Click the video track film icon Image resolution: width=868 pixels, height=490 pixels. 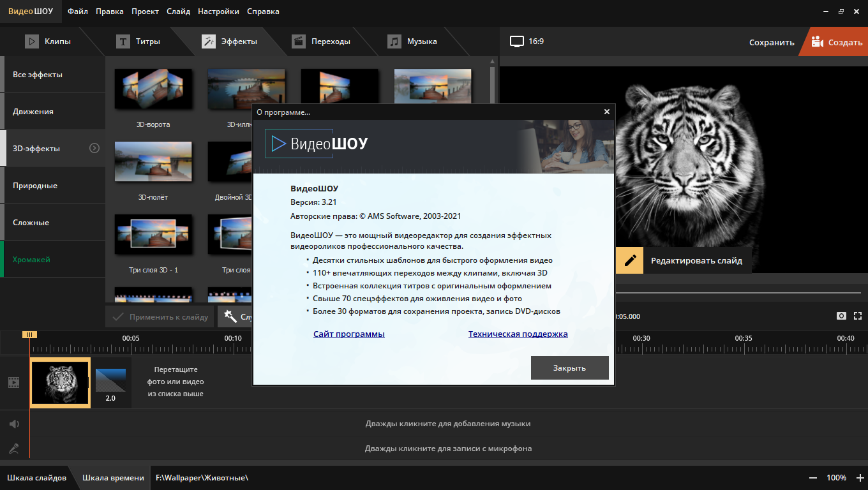(13, 383)
